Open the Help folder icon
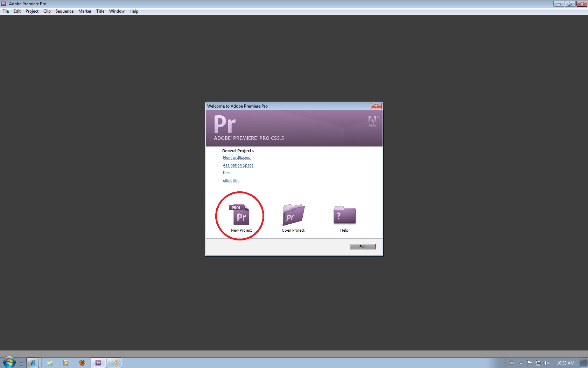This screenshot has width=588, height=368. (x=344, y=215)
